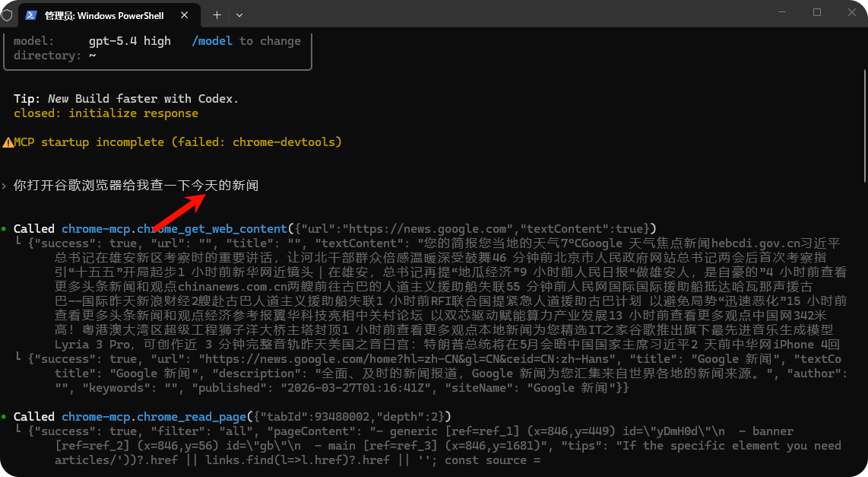Click the green bullet before chrome_read_page call
This screenshot has height=477, width=868.
[x=5, y=417]
